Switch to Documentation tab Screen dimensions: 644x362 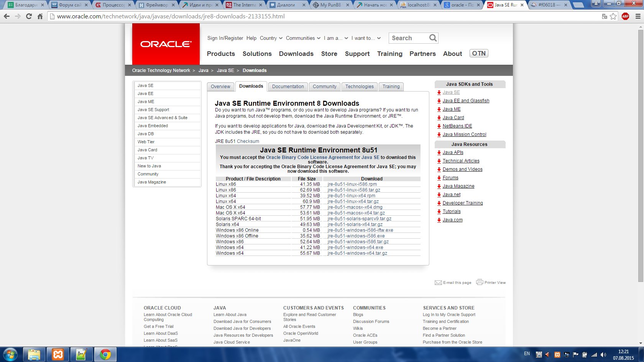pyautogui.click(x=288, y=87)
